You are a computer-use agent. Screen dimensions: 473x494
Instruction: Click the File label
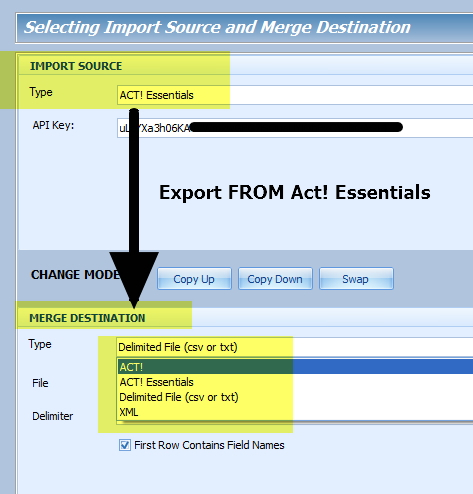click(x=40, y=383)
